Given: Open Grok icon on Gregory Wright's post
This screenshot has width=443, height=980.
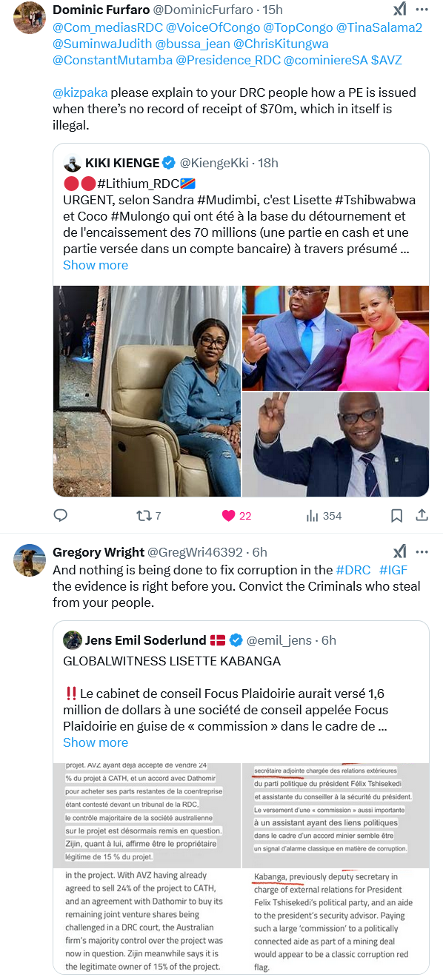Looking at the screenshot, I should tap(399, 551).
